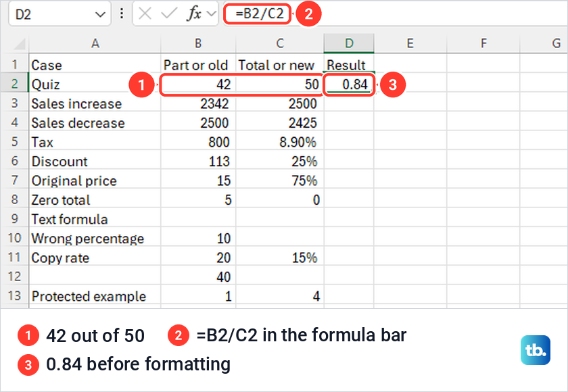Click the cell containing 0 in row 8
This screenshot has height=392, width=568.
[x=280, y=199]
